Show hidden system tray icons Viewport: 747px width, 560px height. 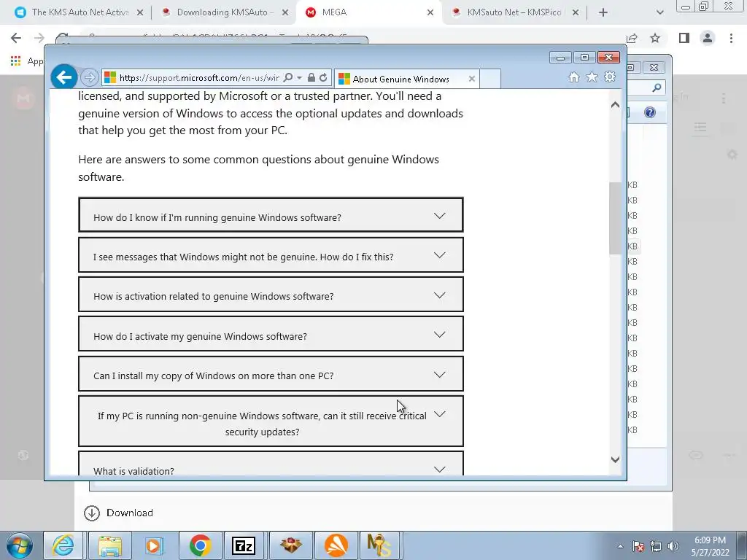point(620,546)
